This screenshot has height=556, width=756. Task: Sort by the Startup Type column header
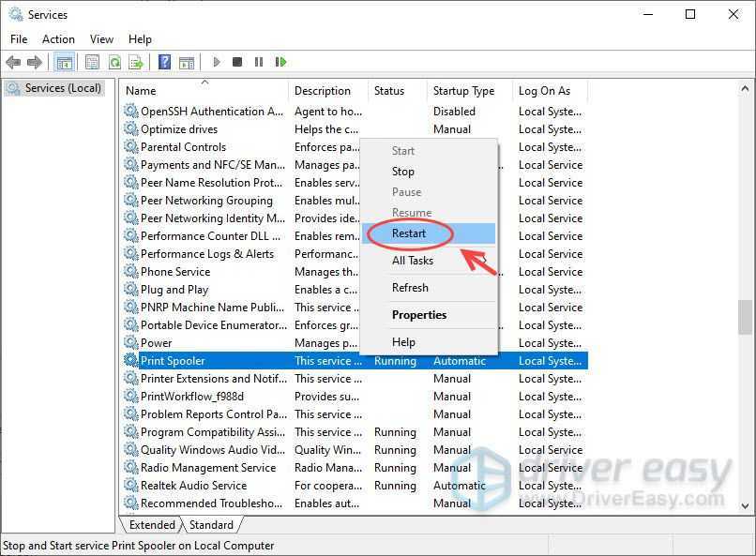point(463,91)
